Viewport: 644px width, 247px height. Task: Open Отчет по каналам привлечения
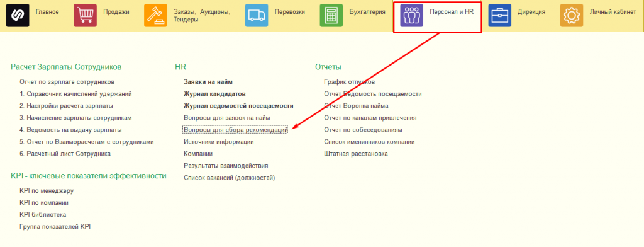click(370, 118)
